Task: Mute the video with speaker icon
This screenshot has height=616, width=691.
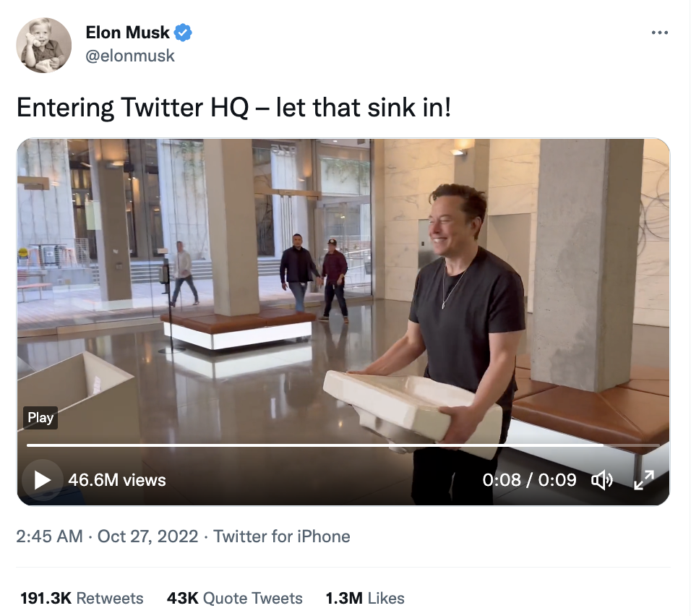Action: [601, 480]
